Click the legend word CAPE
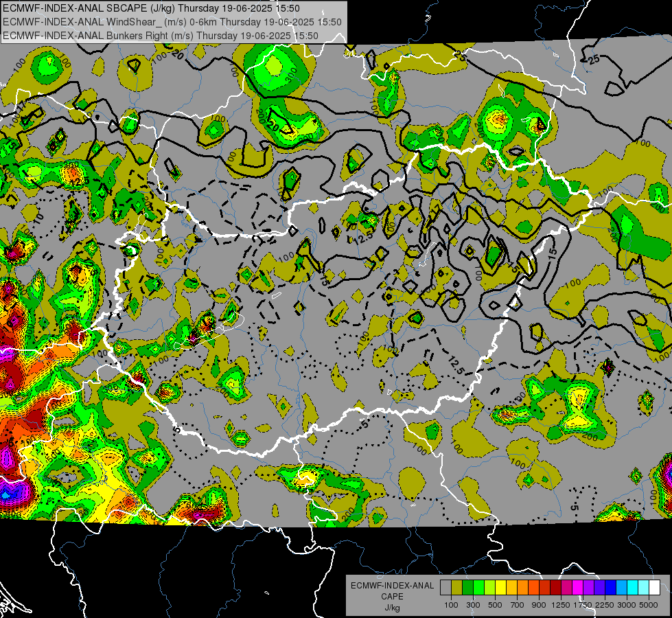This screenshot has height=618, width=672. pos(392,597)
